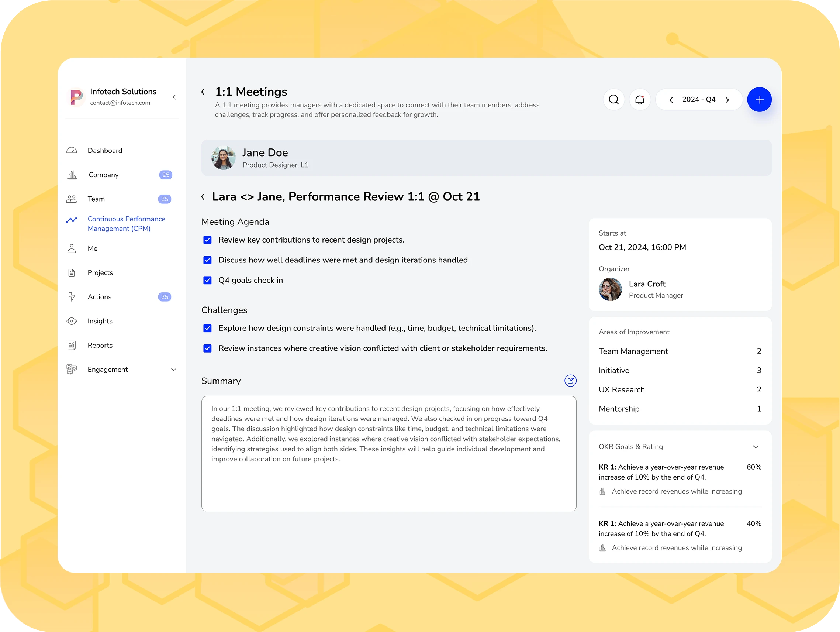
Task: Uncheck 'Explore how design constraints' checkbox
Action: pos(207,328)
